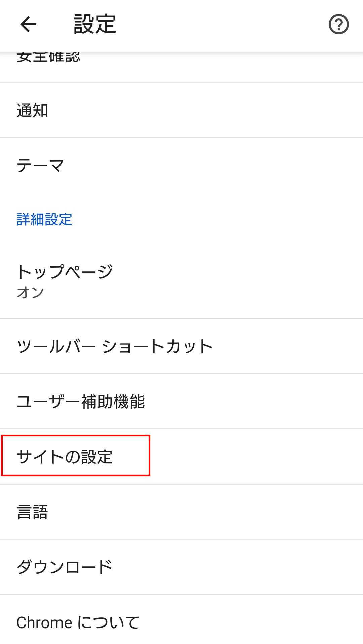Open トップページ settings
Image resolution: width=363 pixels, height=644 pixels.
tap(65, 272)
